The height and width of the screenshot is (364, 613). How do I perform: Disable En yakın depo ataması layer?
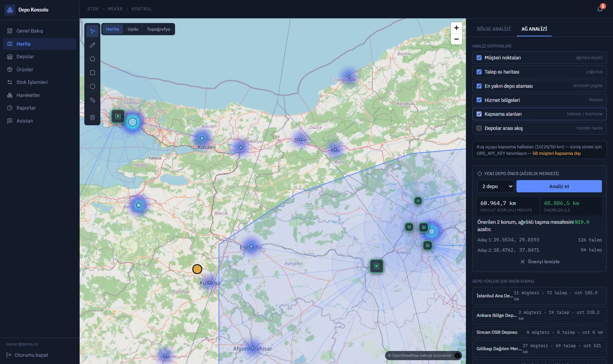tap(479, 86)
